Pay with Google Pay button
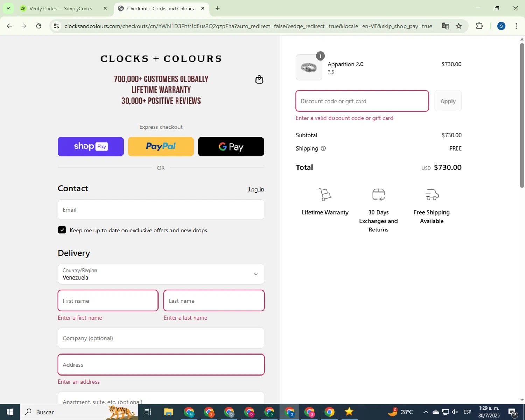Screen dimensions: 525x420 pos(231,147)
